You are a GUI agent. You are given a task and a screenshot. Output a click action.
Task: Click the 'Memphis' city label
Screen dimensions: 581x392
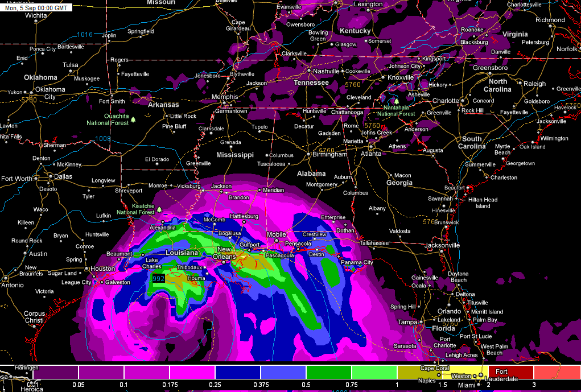click(x=225, y=97)
